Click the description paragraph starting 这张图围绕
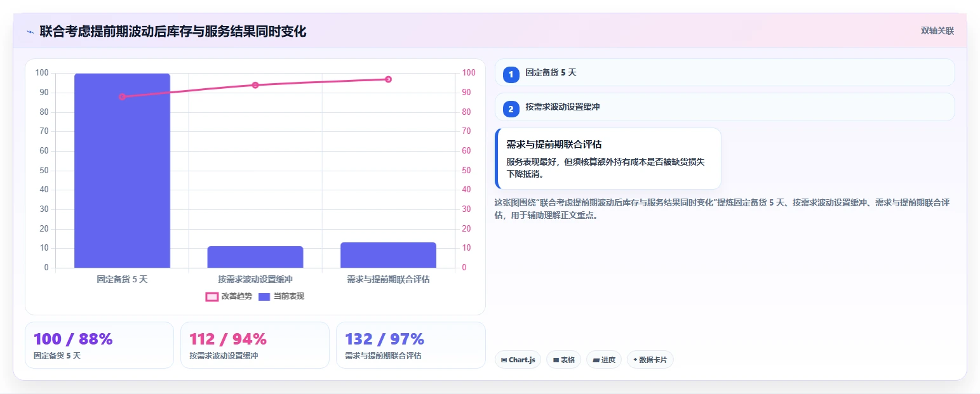This screenshot has height=394, width=980. (x=722, y=209)
